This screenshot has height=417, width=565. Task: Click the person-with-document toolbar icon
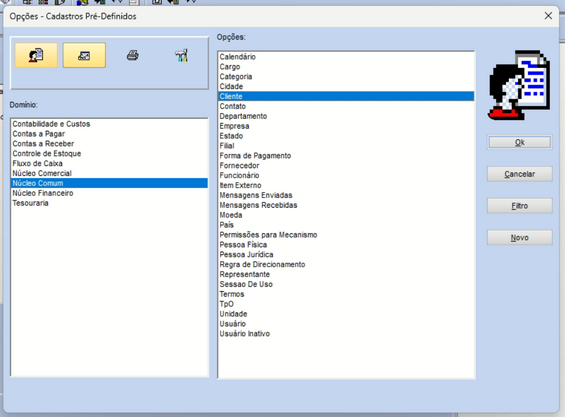click(36, 55)
